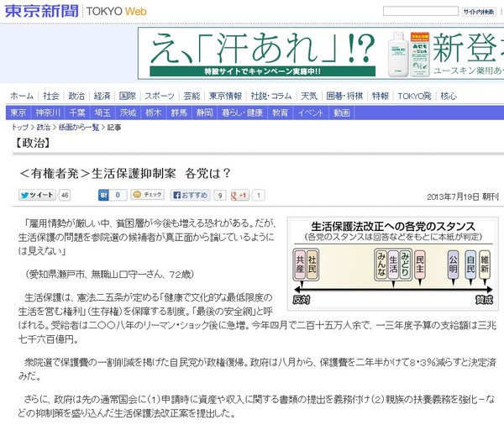Select the 暮らし・健康 tab

[243, 113]
